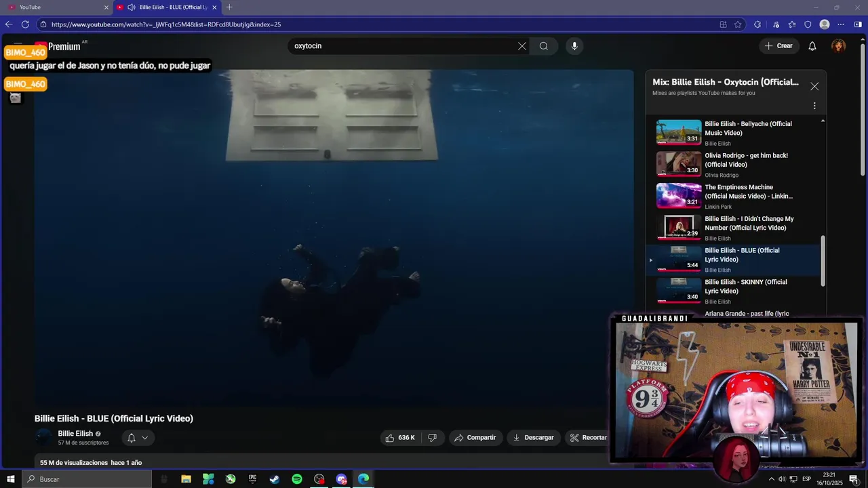Click the video player area to pause
Viewport: 868px width, 488px height.
[334, 237]
